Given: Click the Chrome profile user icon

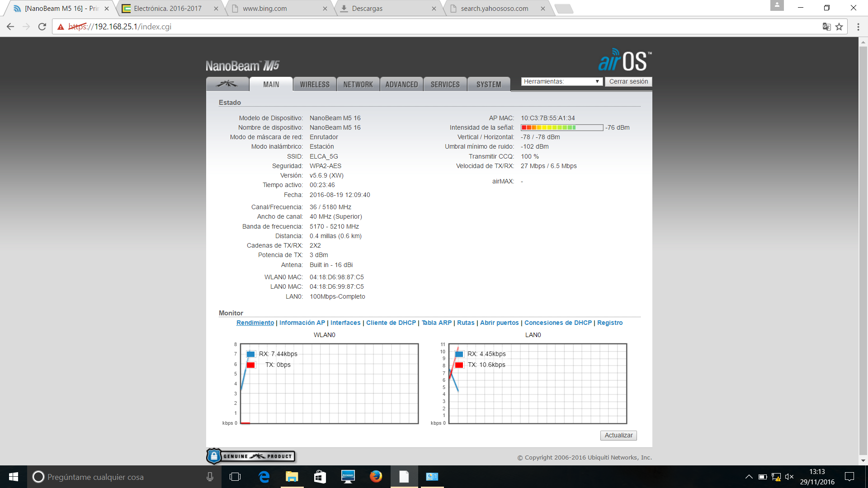Looking at the screenshot, I should (777, 5).
